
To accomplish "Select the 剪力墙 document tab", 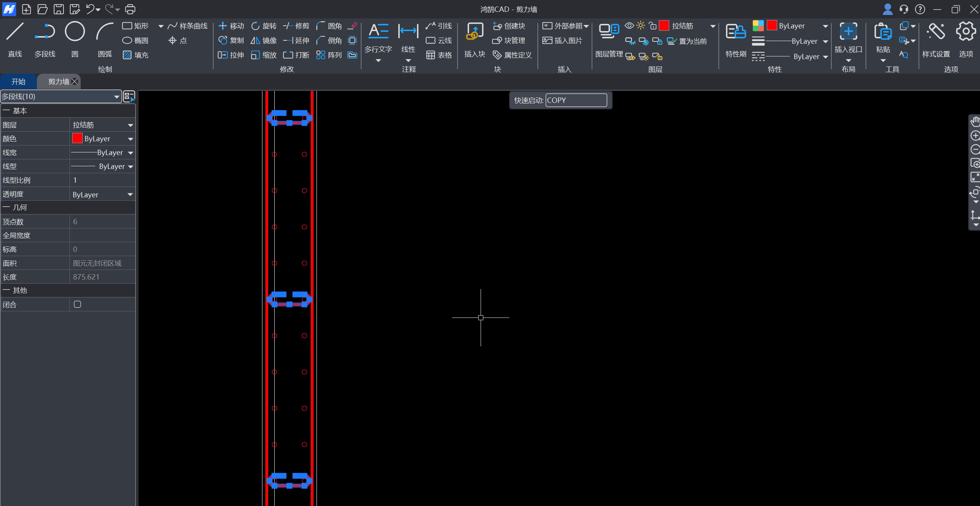I will pos(58,82).
